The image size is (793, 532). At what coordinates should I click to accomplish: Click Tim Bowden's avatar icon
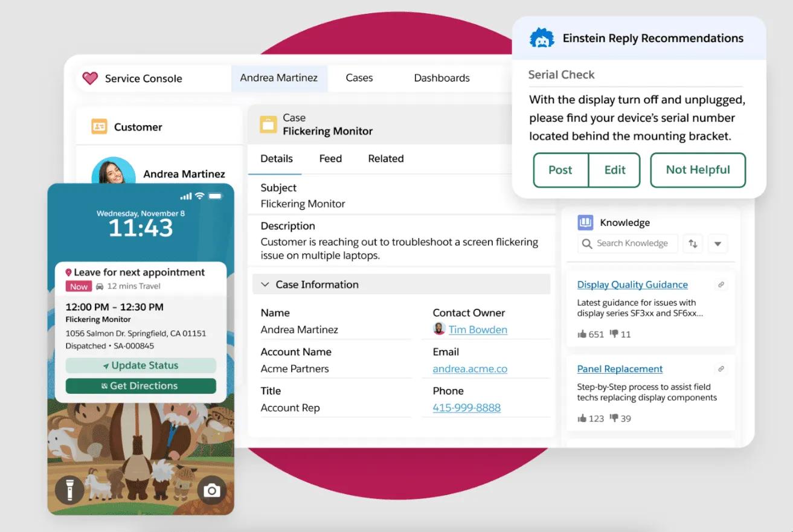click(439, 329)
